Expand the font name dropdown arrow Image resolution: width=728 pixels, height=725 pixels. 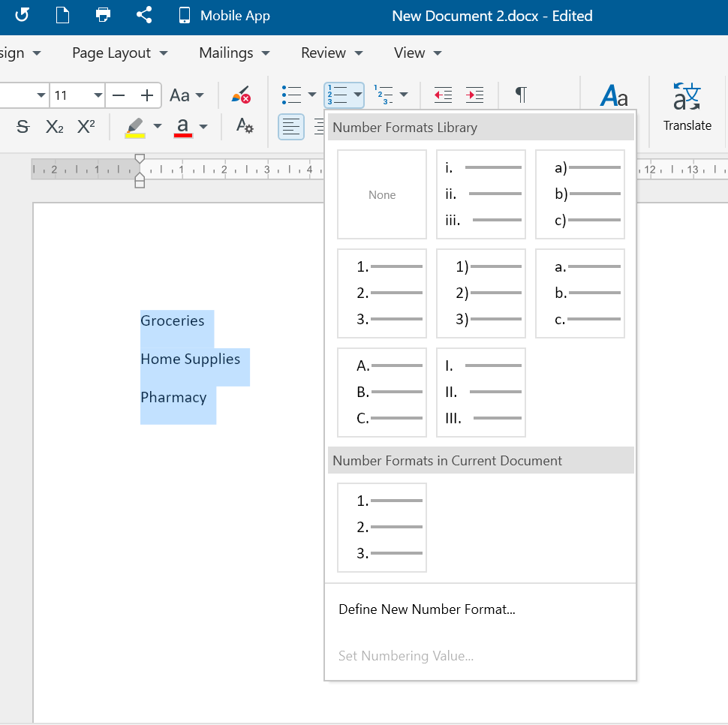click(41, 95)
